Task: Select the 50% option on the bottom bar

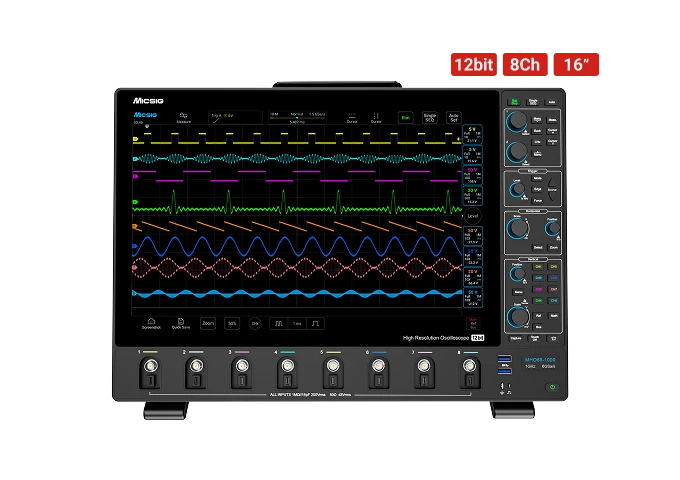Action: coord(232,323)
